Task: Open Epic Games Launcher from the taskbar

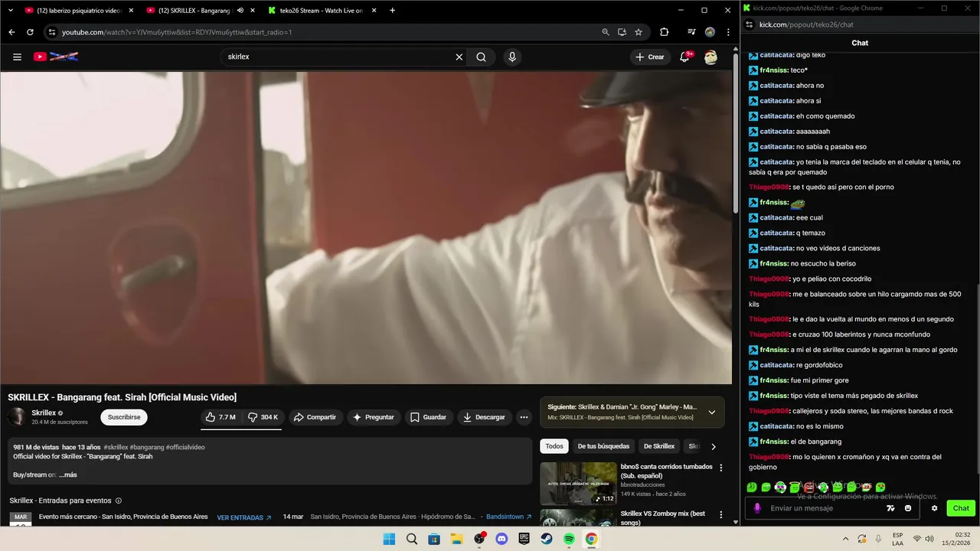Action: click(524, 539)
